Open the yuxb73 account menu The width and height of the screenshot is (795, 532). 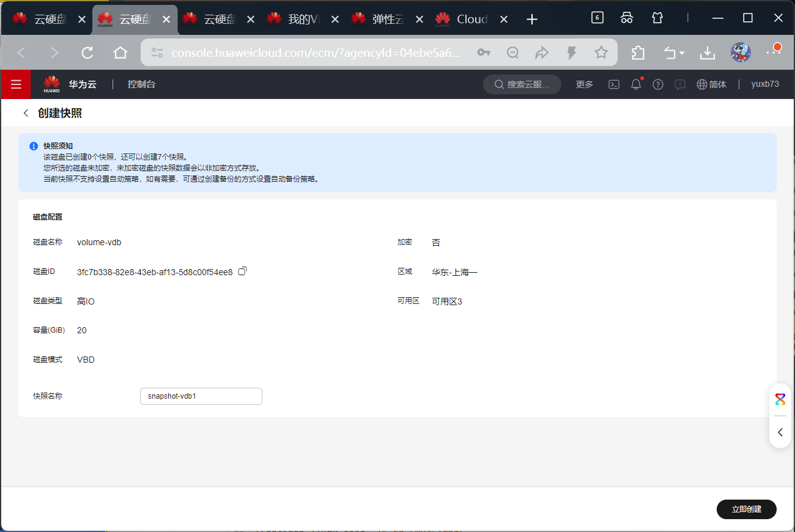765,84
